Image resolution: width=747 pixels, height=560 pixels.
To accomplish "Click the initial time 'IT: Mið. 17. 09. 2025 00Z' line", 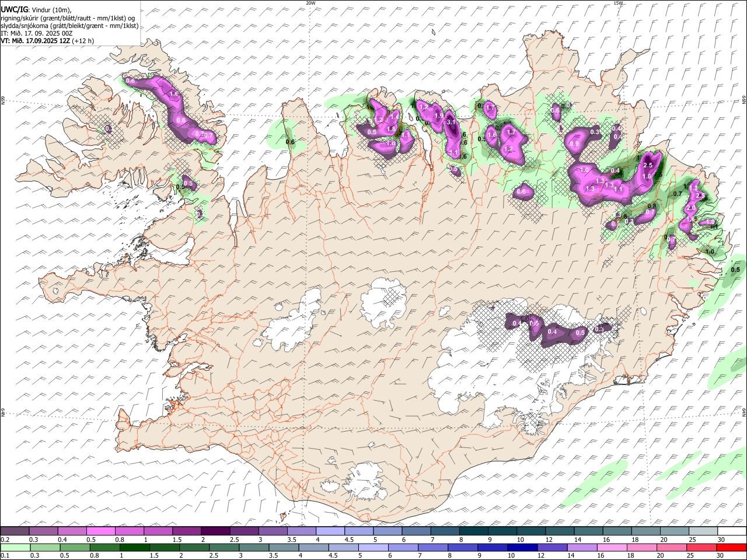I will click(37, 33).
